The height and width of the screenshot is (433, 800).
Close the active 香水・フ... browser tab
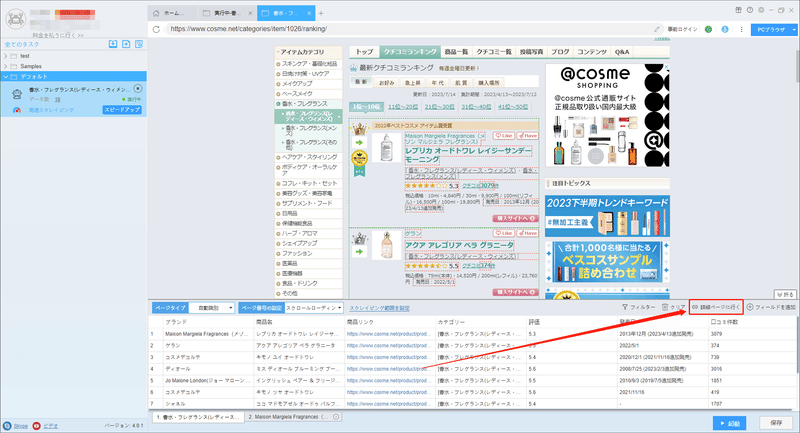pos(309,13)
